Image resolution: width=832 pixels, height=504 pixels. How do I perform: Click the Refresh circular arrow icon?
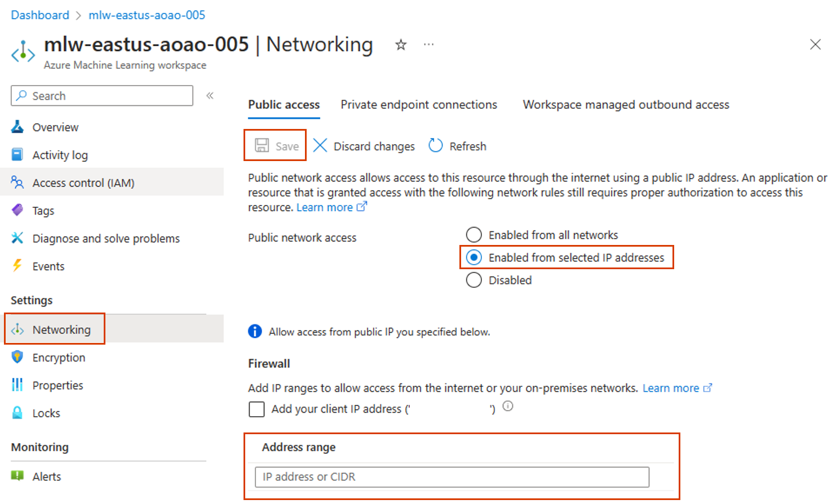coord(436,146)
